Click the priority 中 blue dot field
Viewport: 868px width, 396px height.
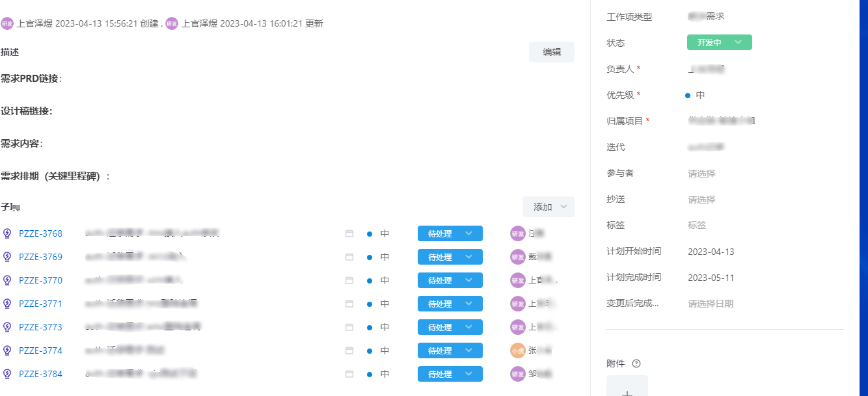pyautogui.click(x=695, y=95)
